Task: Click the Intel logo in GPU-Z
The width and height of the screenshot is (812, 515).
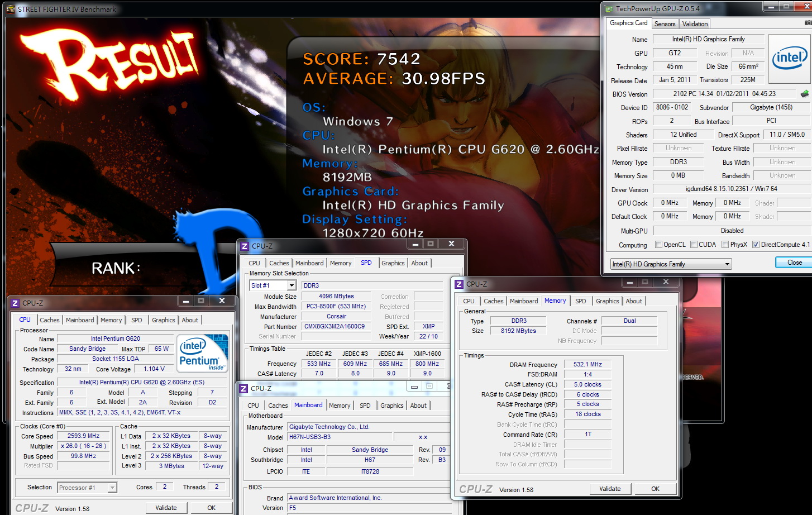Action: 790,59
